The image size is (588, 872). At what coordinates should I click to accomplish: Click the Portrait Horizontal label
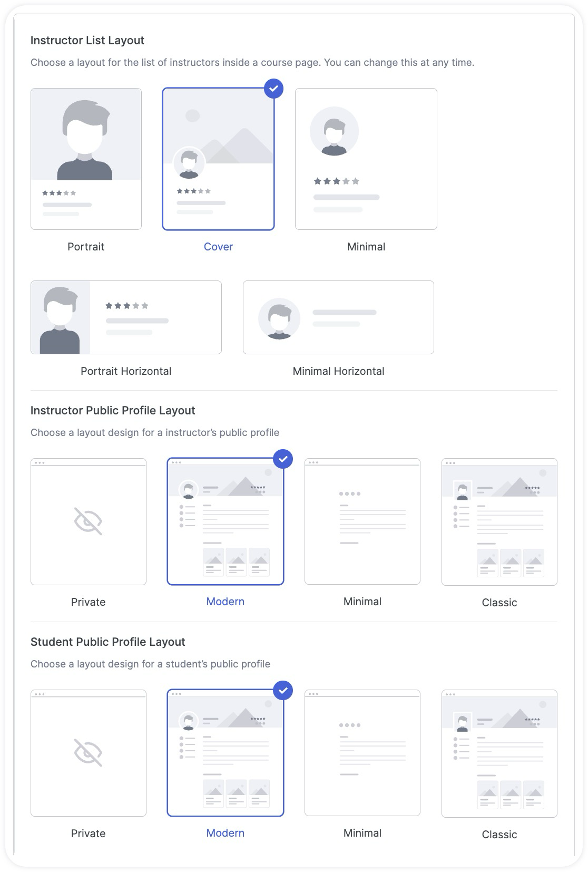tap(126, 371)
